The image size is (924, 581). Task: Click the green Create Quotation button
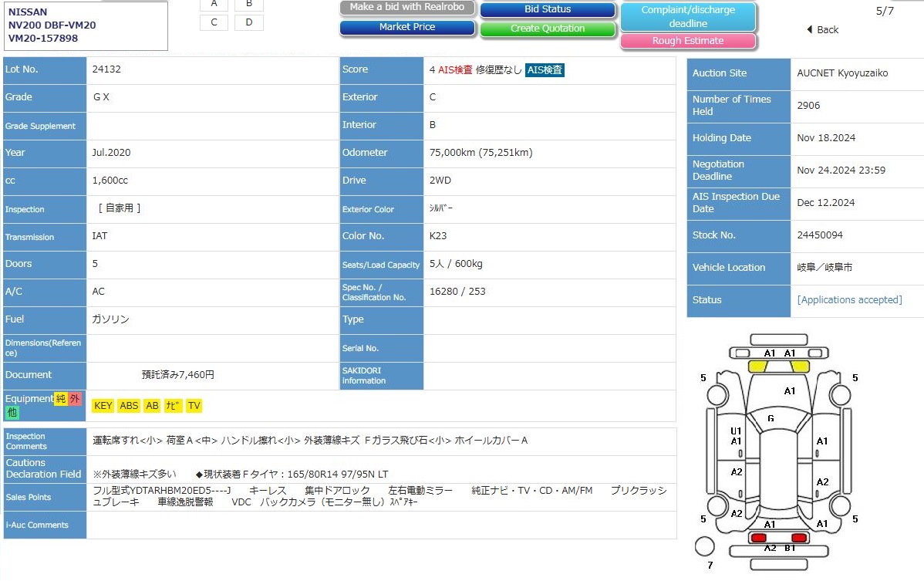pyautogui.click(x=548, y=29)
